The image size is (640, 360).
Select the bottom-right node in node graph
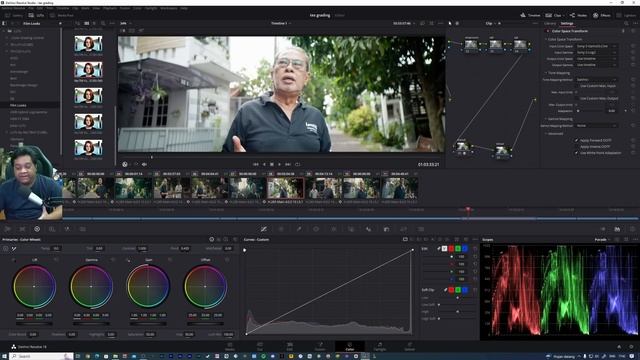point(502,151)
